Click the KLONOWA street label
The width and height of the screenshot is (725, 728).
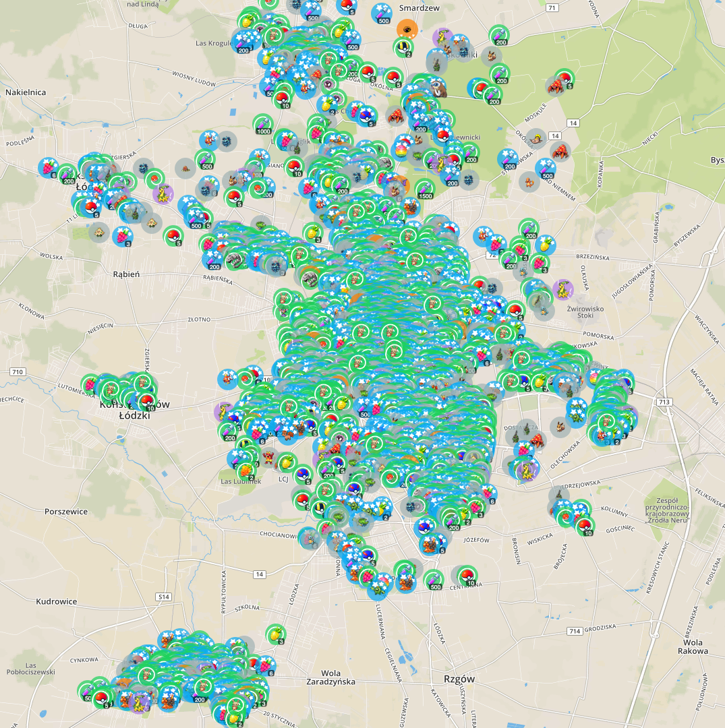(32, 311)
